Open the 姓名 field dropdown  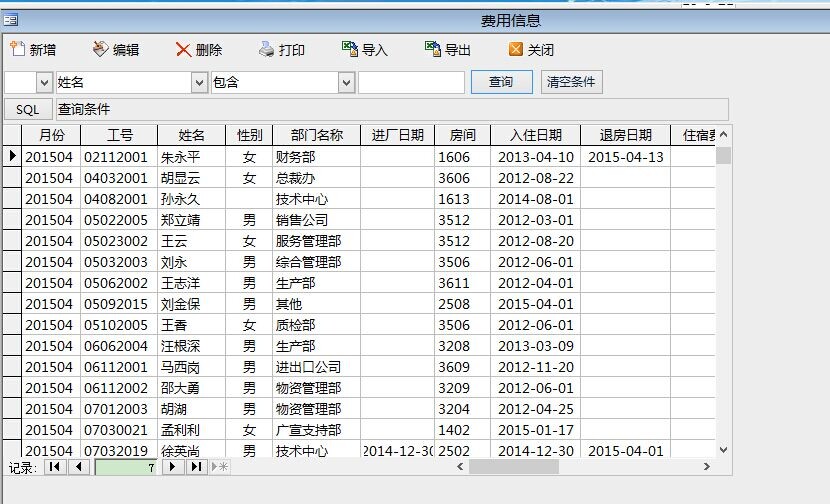pyautogui.click(x=199, y=82)
